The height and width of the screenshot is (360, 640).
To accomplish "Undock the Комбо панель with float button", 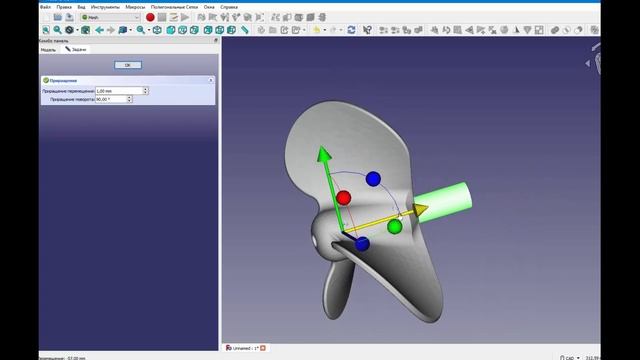I will tap(216, 40).
